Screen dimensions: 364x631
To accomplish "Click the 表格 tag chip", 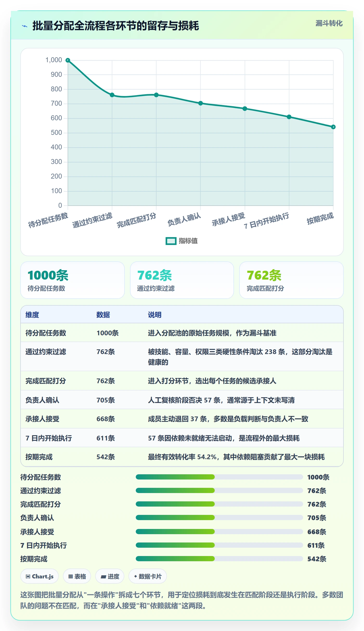I will pos(77,576).
